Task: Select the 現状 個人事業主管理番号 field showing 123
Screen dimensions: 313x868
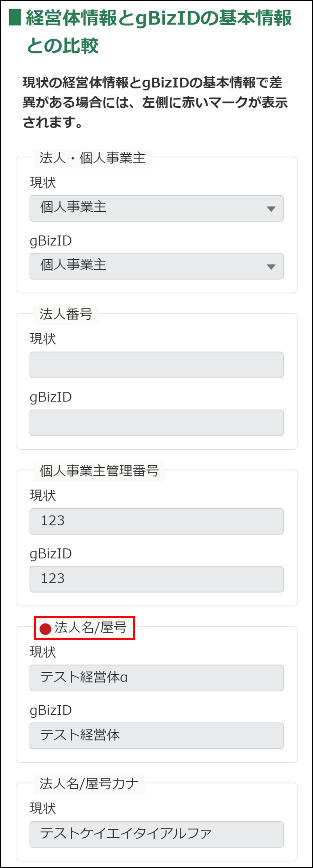Action: [156, 521]
